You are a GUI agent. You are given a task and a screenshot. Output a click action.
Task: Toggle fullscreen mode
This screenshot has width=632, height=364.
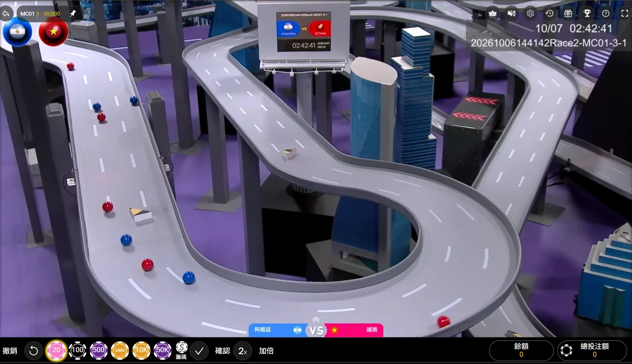[x=625, y=13]
